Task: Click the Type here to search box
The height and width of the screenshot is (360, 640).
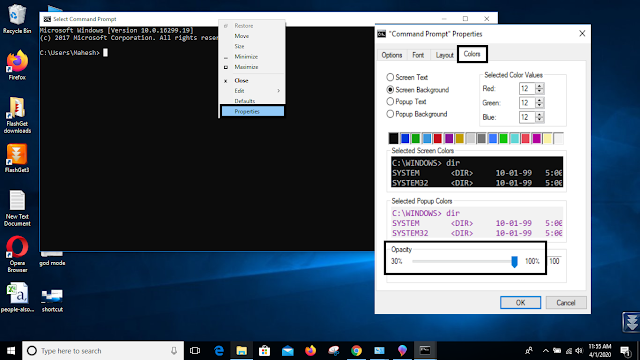Action: [x=103, y=351]
